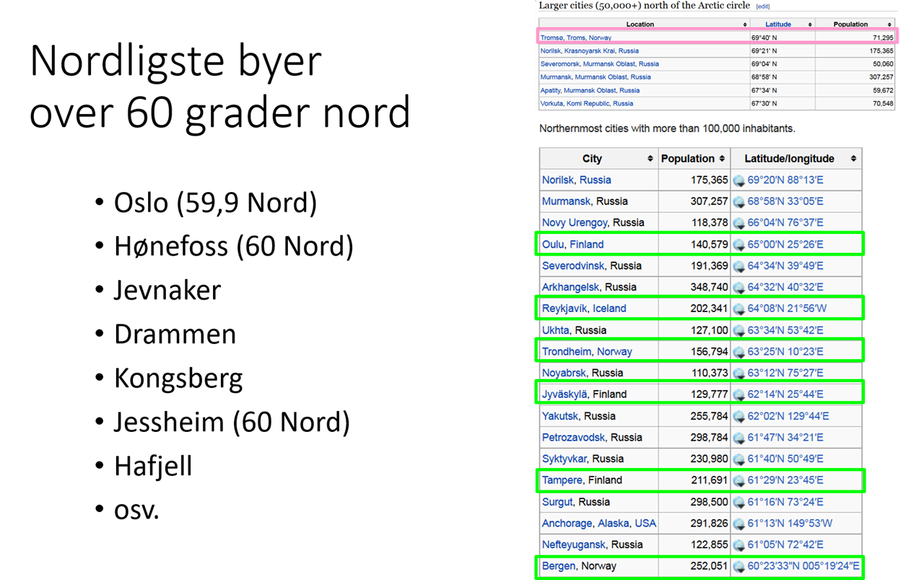Click globe icon in Surgut row
The image size is (924, 580).
[x=739, y=502]
